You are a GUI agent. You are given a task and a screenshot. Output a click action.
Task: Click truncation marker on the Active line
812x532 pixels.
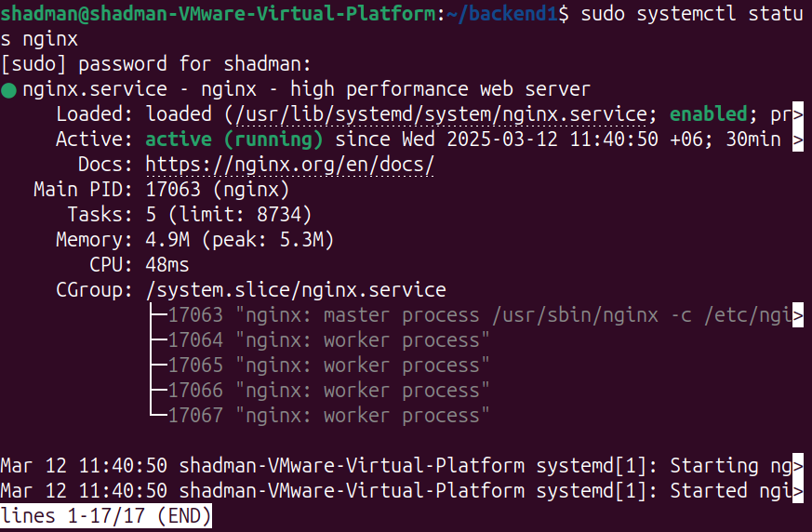pyautogui.click(x=798, y=140)
